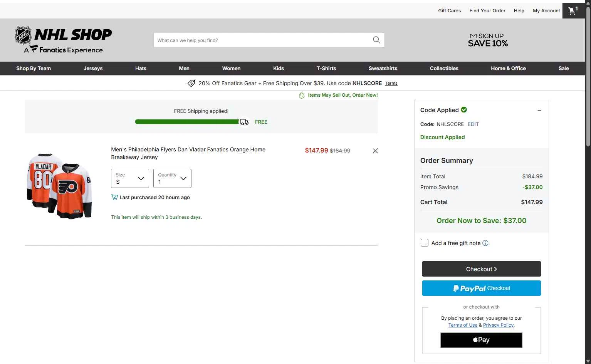The image size is (591, 364).
Task: Click the Gift Cards link
Action: tap(450, 11)
